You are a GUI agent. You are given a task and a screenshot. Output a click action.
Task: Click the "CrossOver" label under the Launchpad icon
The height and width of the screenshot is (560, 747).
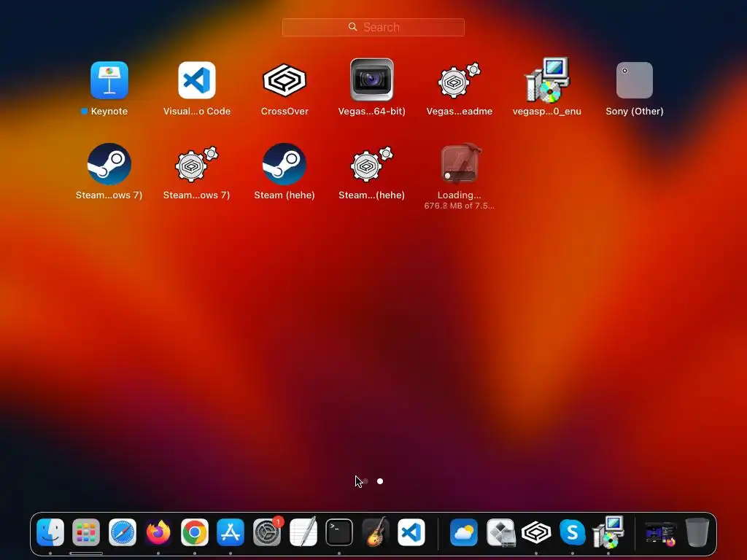coord(285,111)
